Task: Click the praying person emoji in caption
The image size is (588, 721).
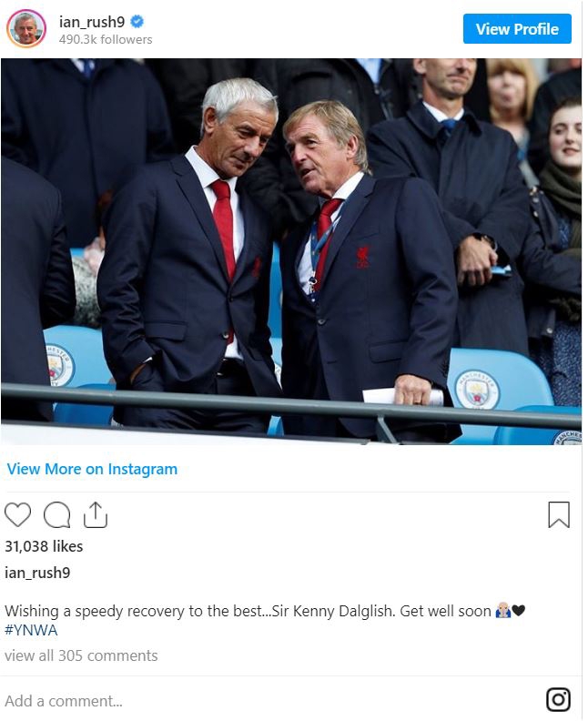Action: point(503,610)
